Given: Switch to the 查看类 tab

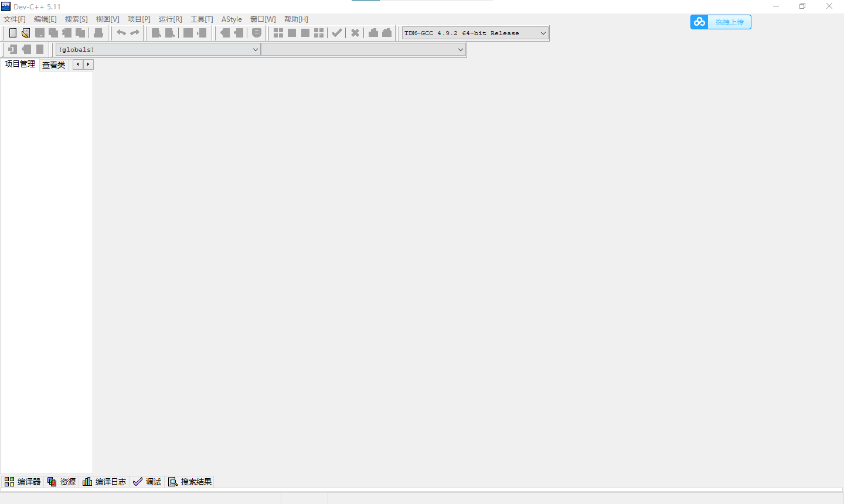Looking at the screenshot, I should pos(54,65).
